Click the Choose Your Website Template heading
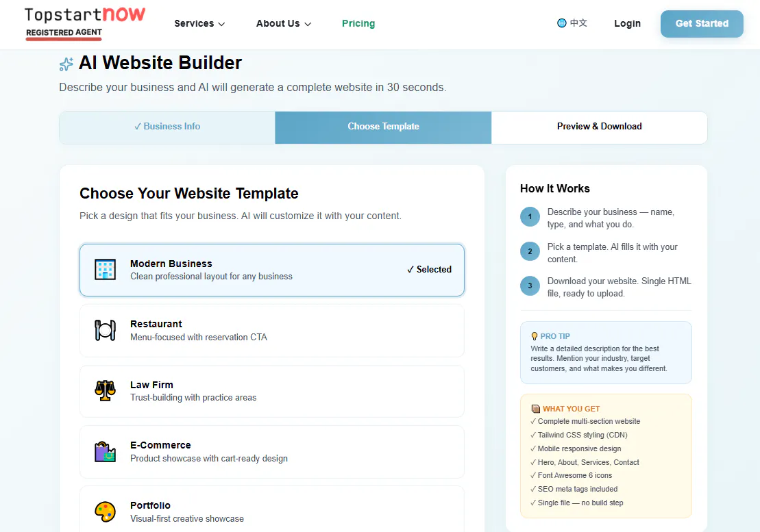 [x=189, y=194]
